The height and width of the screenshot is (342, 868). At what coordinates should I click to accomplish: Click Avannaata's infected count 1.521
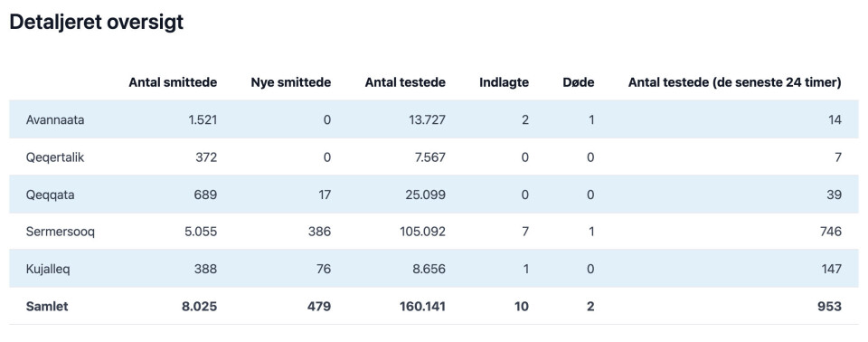click(x=203, y=119)
